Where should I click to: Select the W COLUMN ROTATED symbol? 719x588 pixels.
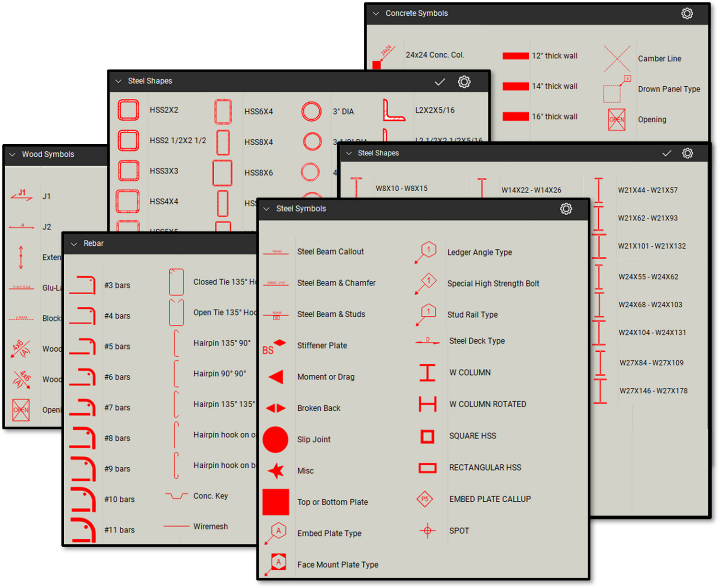(428, 404)
